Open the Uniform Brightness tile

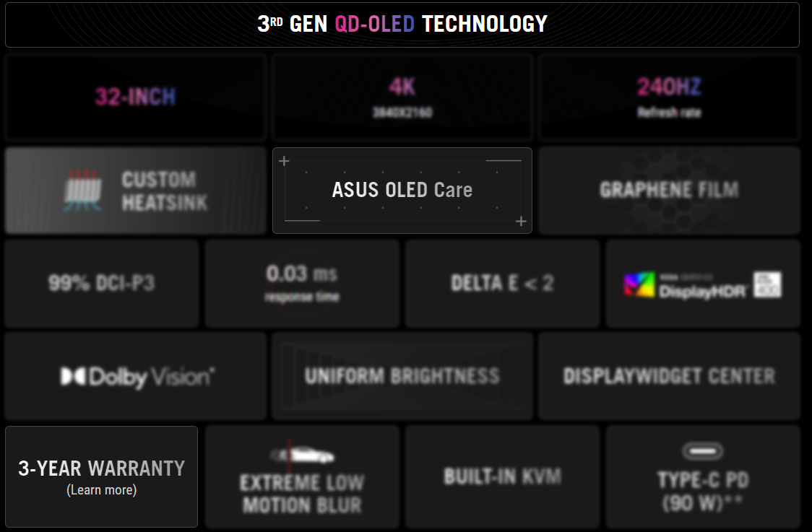coord(402,376)
